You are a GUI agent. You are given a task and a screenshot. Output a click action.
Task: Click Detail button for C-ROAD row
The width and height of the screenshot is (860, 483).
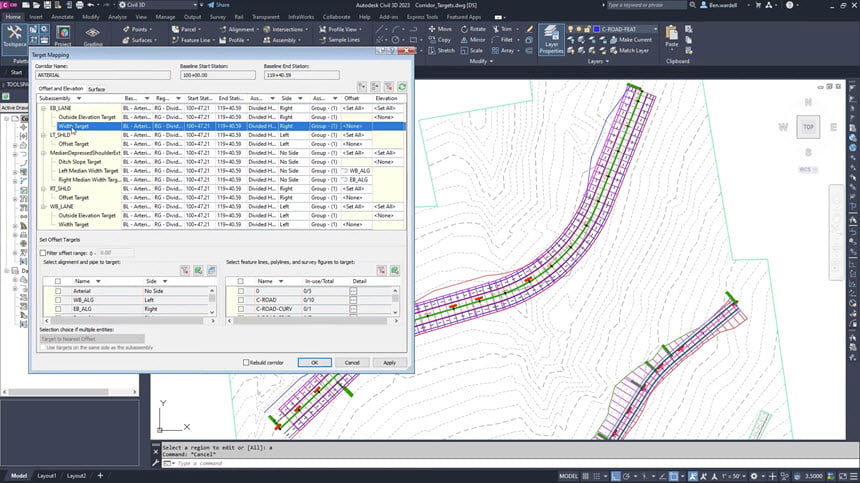coord(353,300)
